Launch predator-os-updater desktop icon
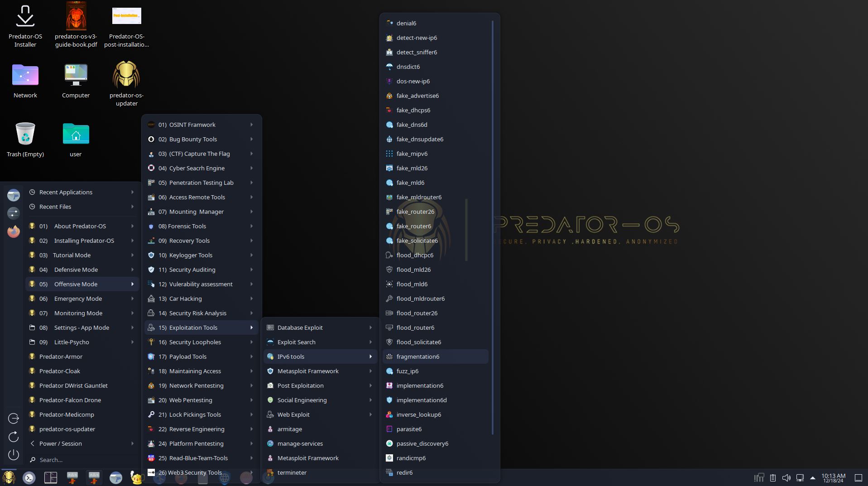 click(126, 84)
